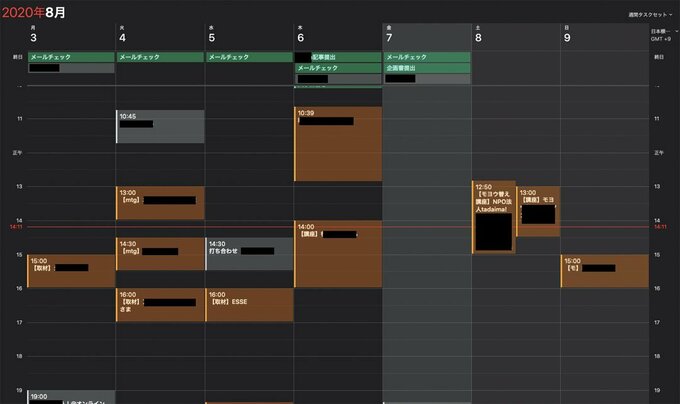Select Monday's 19:00 evening event
This screenshot has width=680, height=404.
pos(70,397)
